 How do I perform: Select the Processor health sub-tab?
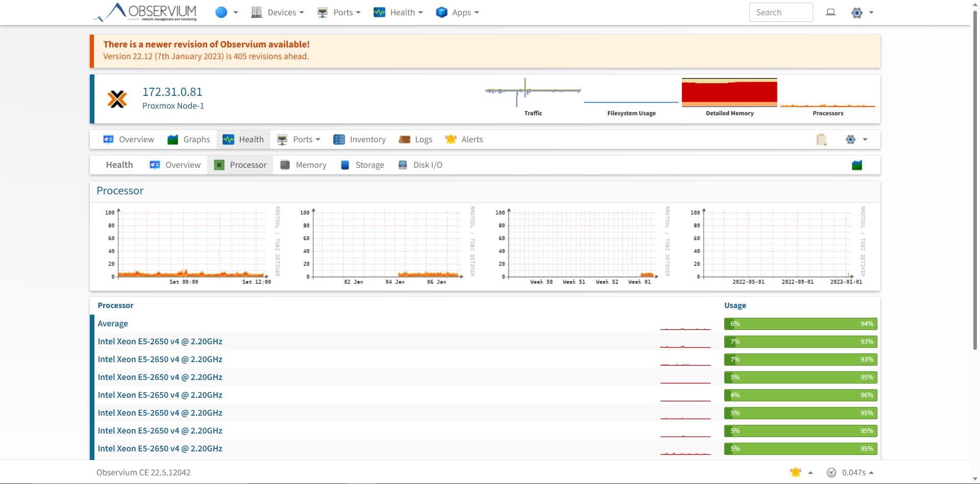tap(240, 165)
